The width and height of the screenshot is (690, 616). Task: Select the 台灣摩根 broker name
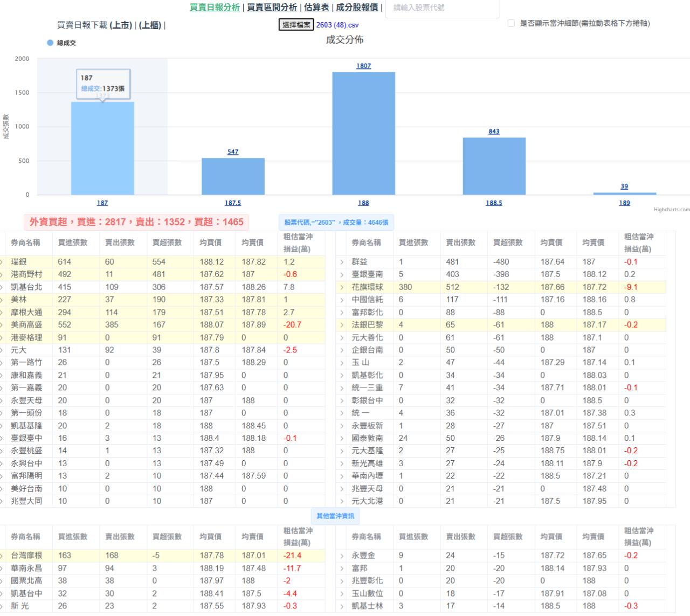26,556
